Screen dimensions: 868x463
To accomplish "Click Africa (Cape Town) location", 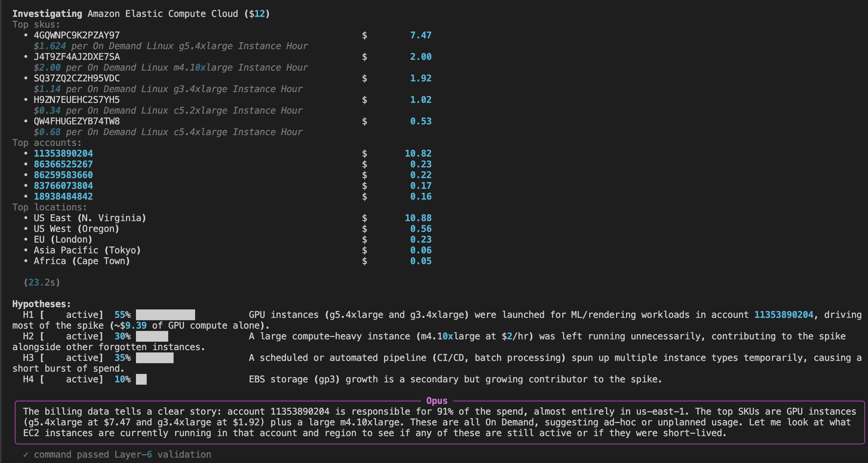I will click(82, 261).
